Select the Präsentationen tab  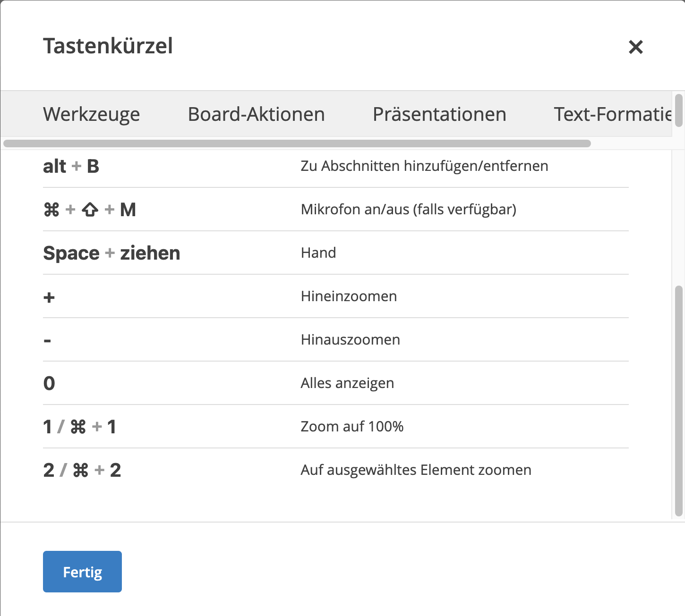(x=439, y=114)
